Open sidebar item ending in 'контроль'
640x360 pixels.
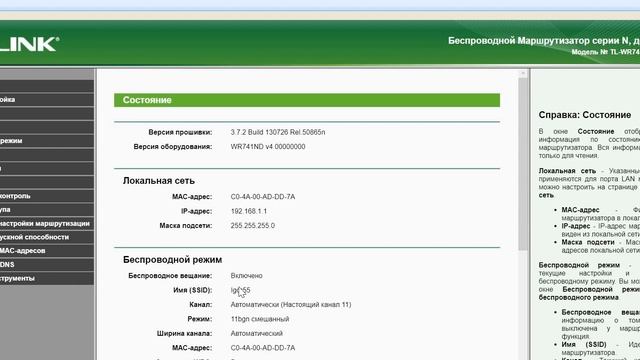[x=47, y=196]
